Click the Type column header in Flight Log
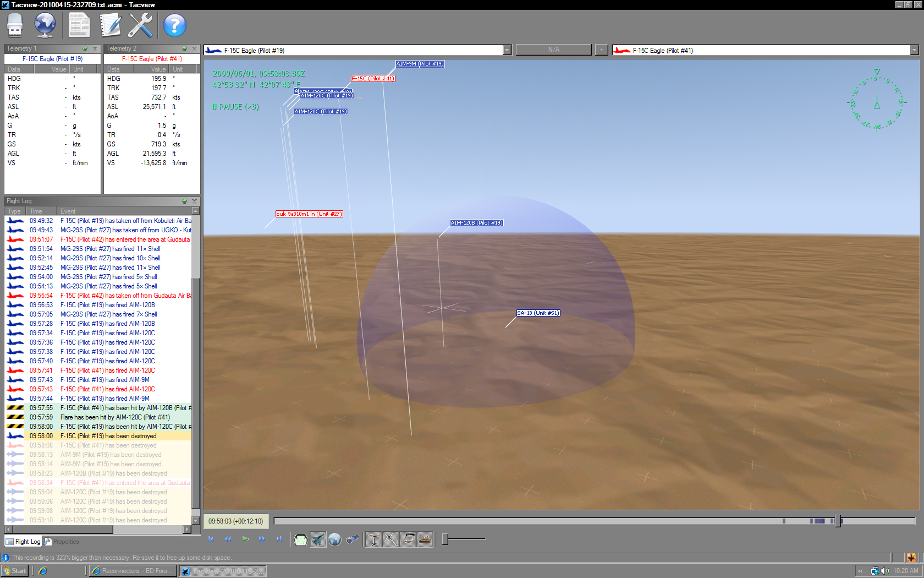The height and width of the screenshot is (578, 924). [x=14, y=211]
